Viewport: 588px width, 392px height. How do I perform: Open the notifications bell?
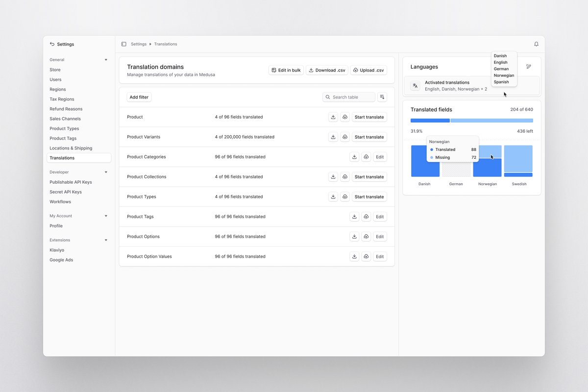coord(536,44)
